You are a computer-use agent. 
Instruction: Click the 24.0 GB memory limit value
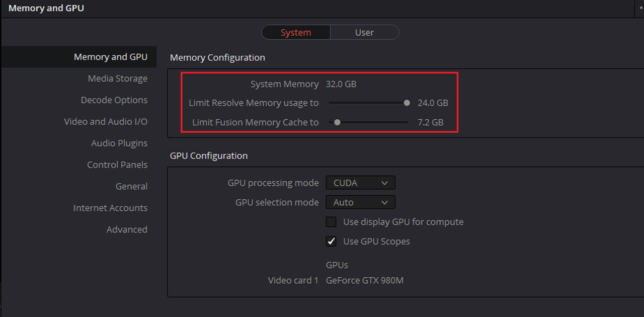[x=433, y=103]
